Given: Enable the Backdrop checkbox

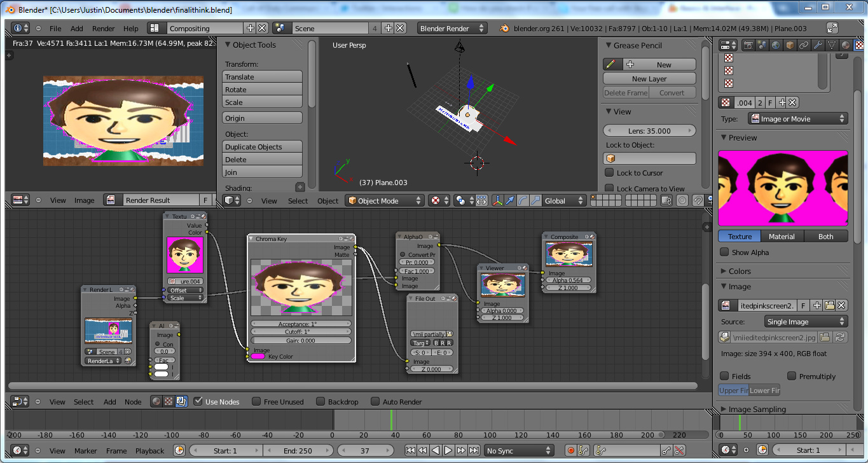Looking at the screenshot, I should (320, 401).
